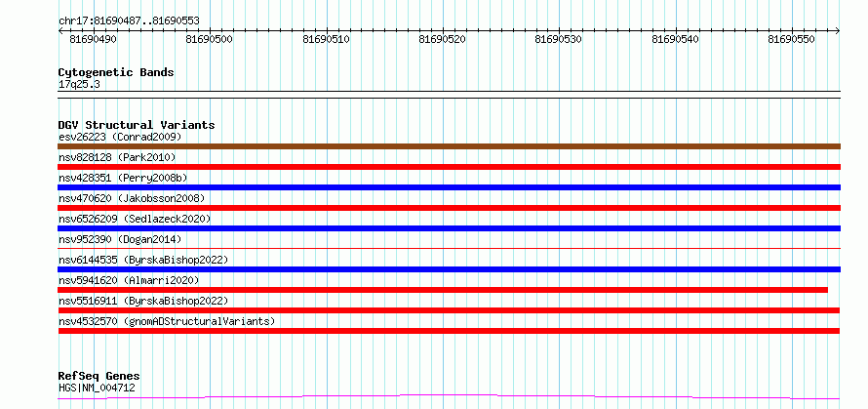Open the nsv6144535 (ByrskaBishop2022) label
Image resolution: width=868 pixels, height=409 pixels.
pyautogui.click(x=143, y=260)
